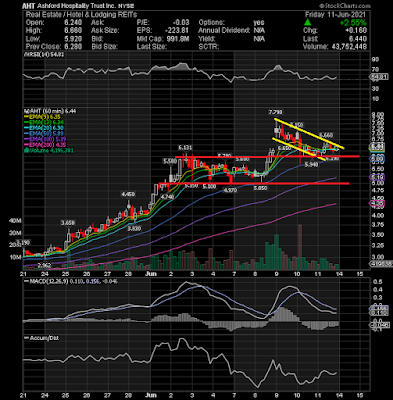Click the AHT (60 min) 6.44 legend
Viewport: 393px width, 400px height.
click(50, 111)
